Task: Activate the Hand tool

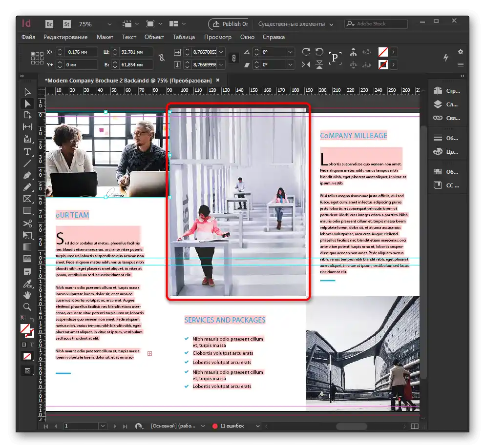Action: tap(27, 295)
